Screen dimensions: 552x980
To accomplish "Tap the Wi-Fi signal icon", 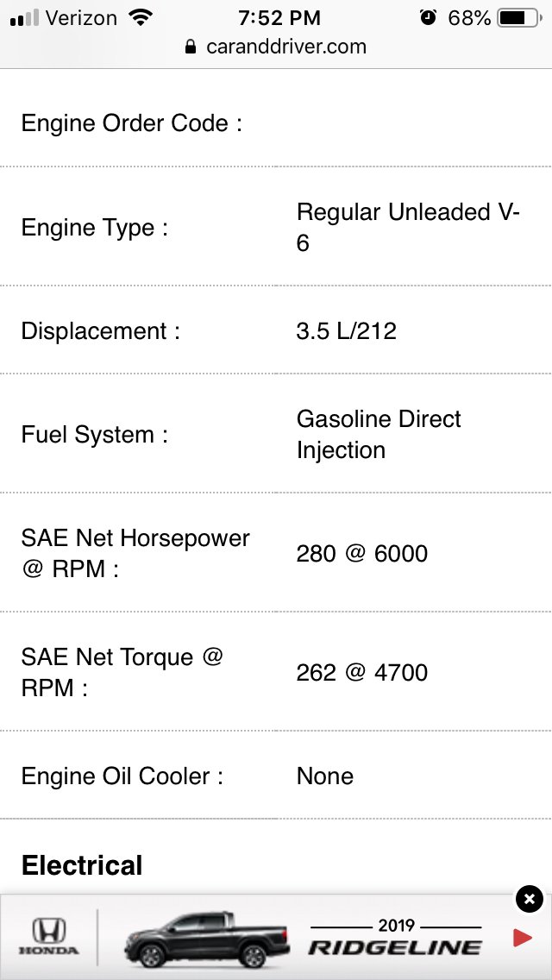I will point(141,18).
